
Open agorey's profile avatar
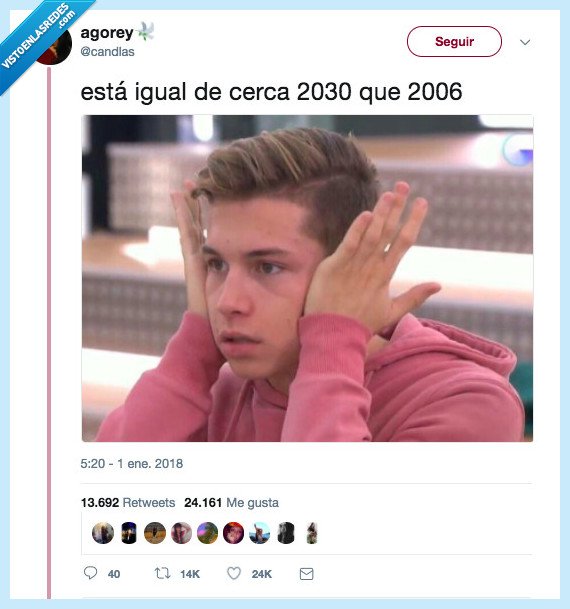[54, 46]
